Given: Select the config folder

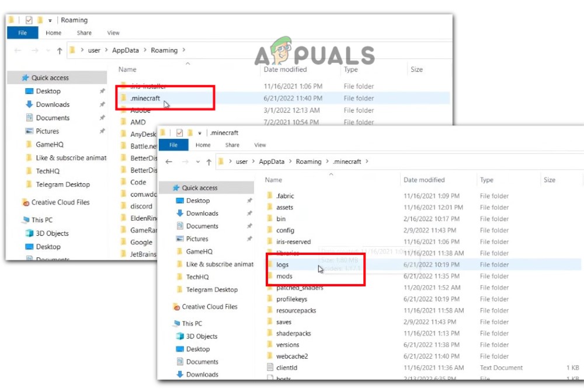Looking at the screenshot, I should pyautogui.click(x=285, y=230).
